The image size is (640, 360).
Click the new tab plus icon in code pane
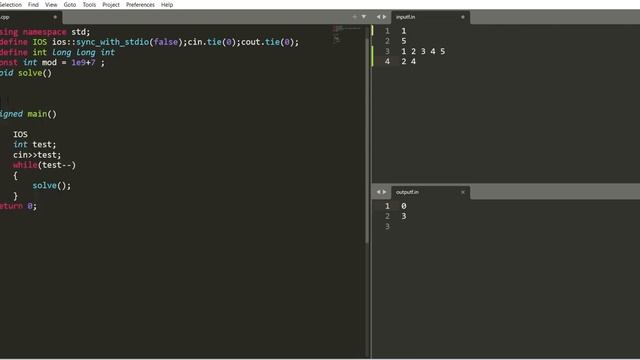coord(354,17)
